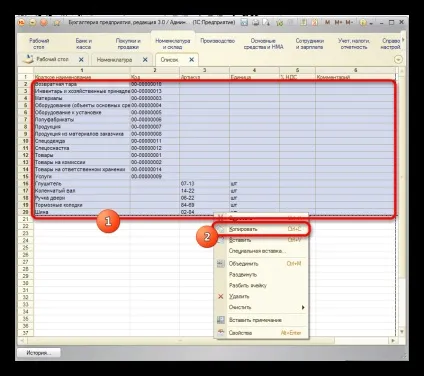Expand the Очистить submenu
Screen dimensions: 424x376
point(261,307)
